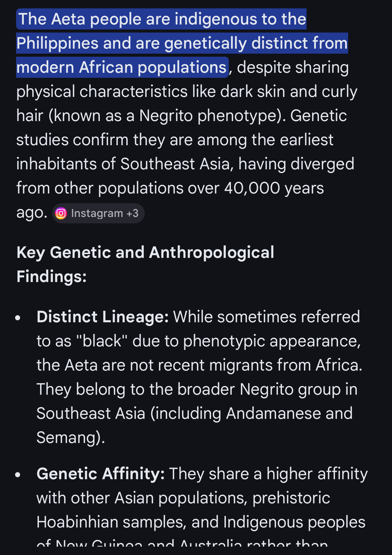Click the highlighted word 'Philippines'
The height and width of the screenshot is (555, 392).
click(x=57, y=43)
